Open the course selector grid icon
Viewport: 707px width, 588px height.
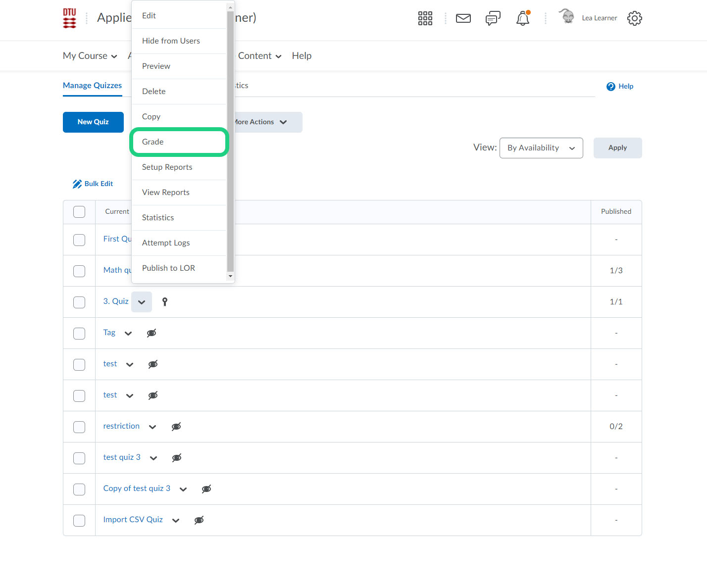[x=425, y=18]
